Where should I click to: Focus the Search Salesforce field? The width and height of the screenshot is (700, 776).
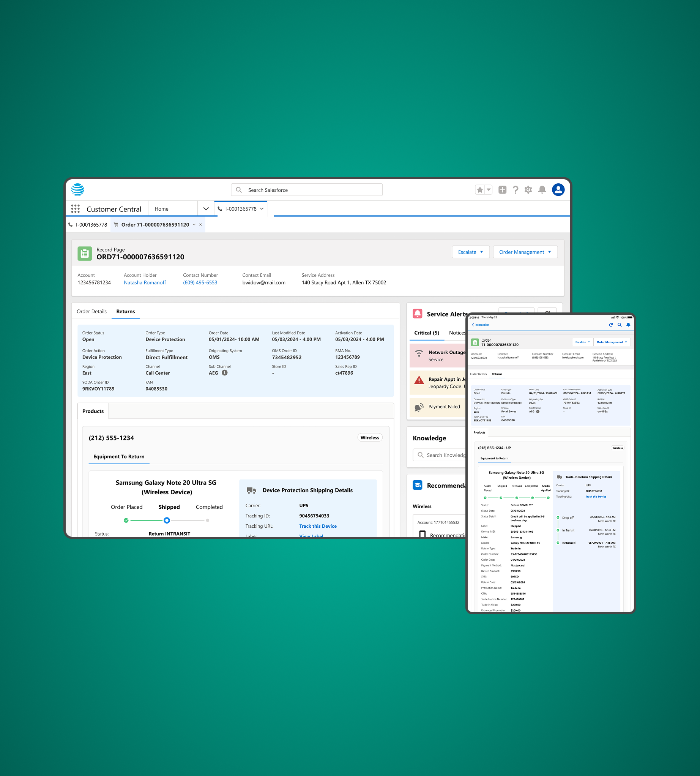click(x=307, y=190)
